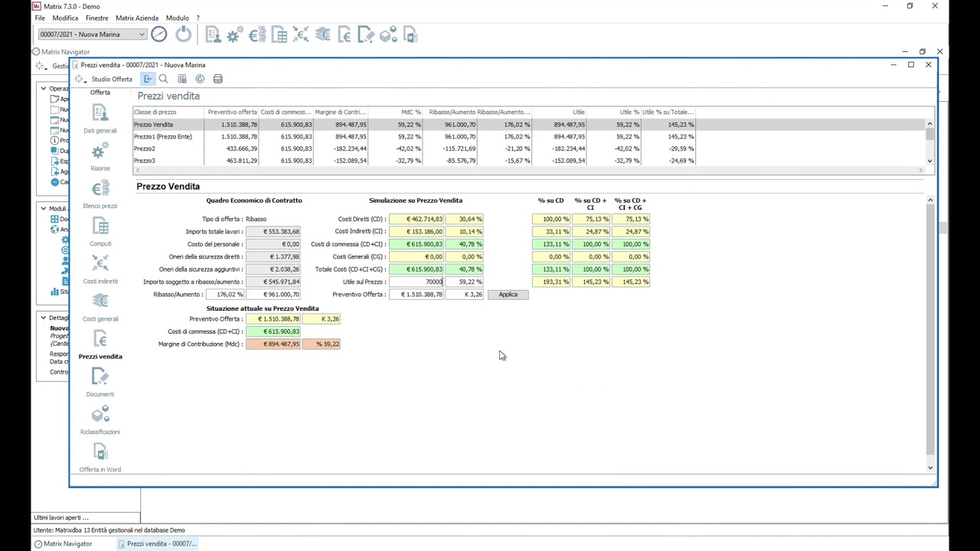Click the price table scrollbar down arrow
Image resolution: width=980 pixels, height=551 pixels.
click(x=929, y=161)
